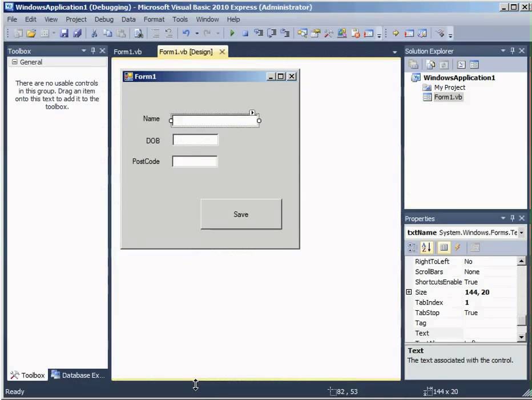Click Show All Files in Solution Explorer

[x=430, y=65]
